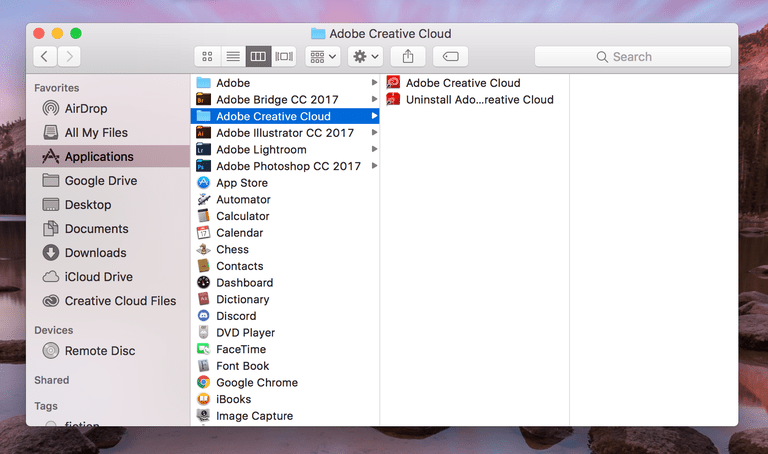Viewport: 768px width, 454px height.
Task: Open Downloads in the sidebar
Action: tap(108, 252)
